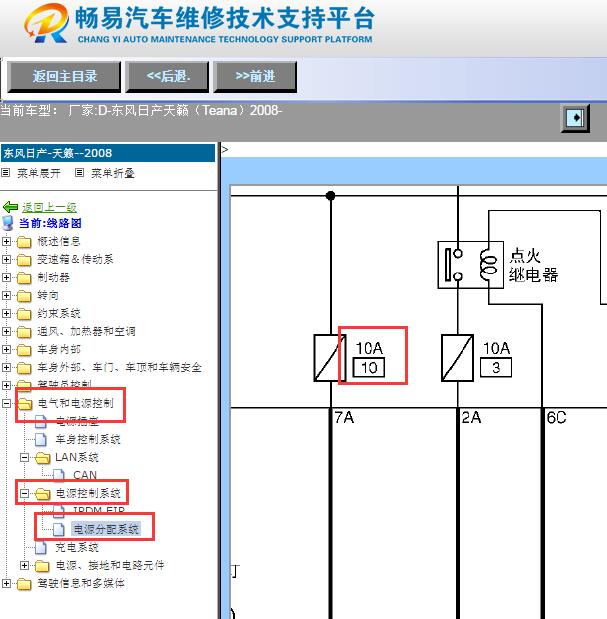Click the >>前进 button
Image resolution: width=607 pixels, height=619 pixels.
[255, 77]
